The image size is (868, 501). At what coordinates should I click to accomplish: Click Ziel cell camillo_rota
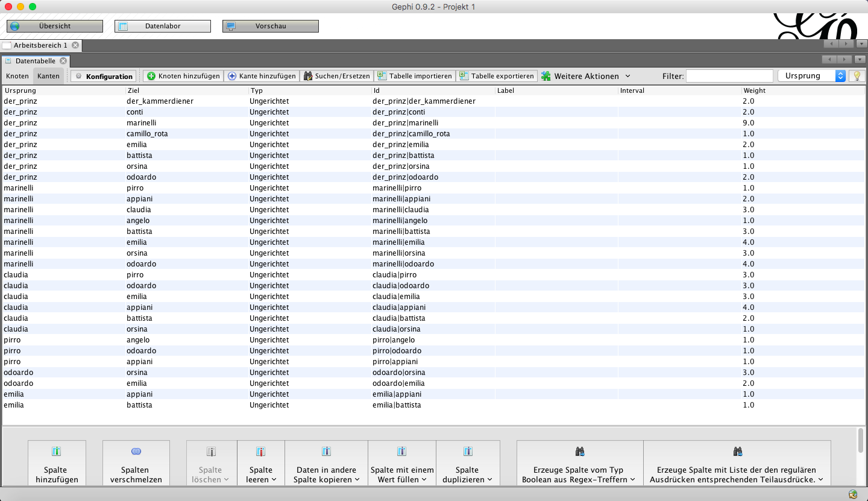tap(187, 134)
